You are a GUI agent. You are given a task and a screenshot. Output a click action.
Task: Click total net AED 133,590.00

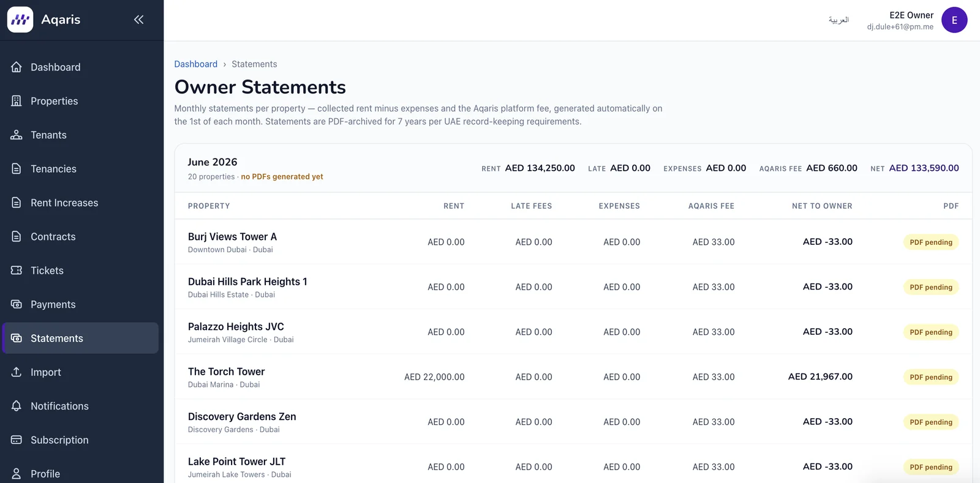[x=924, y=168]
